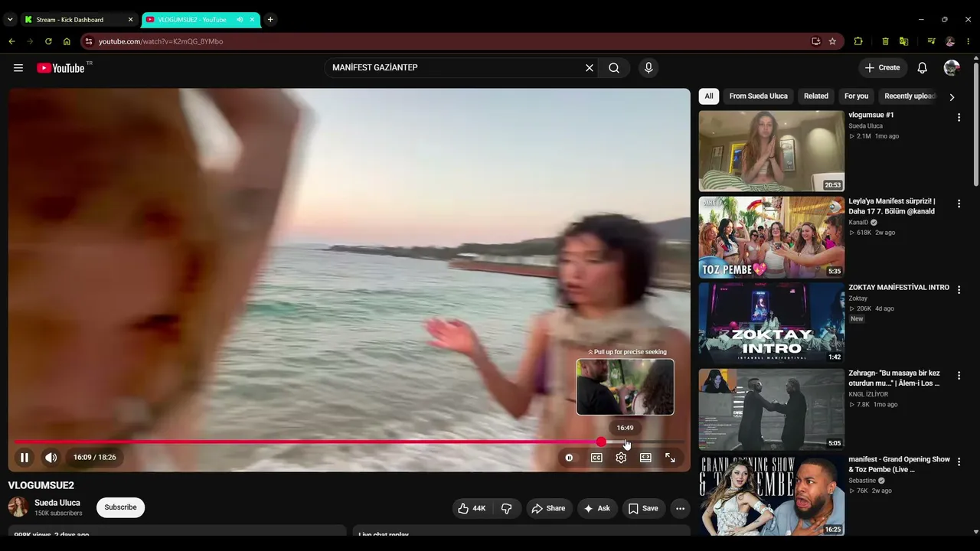Pause the playing video
The image size is (980, 551).
pyautogui.click(x=24, y=458)
